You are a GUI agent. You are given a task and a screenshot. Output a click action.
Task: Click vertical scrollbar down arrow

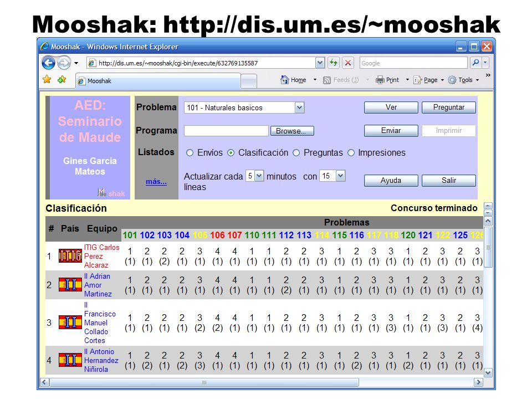pos(488,373)
